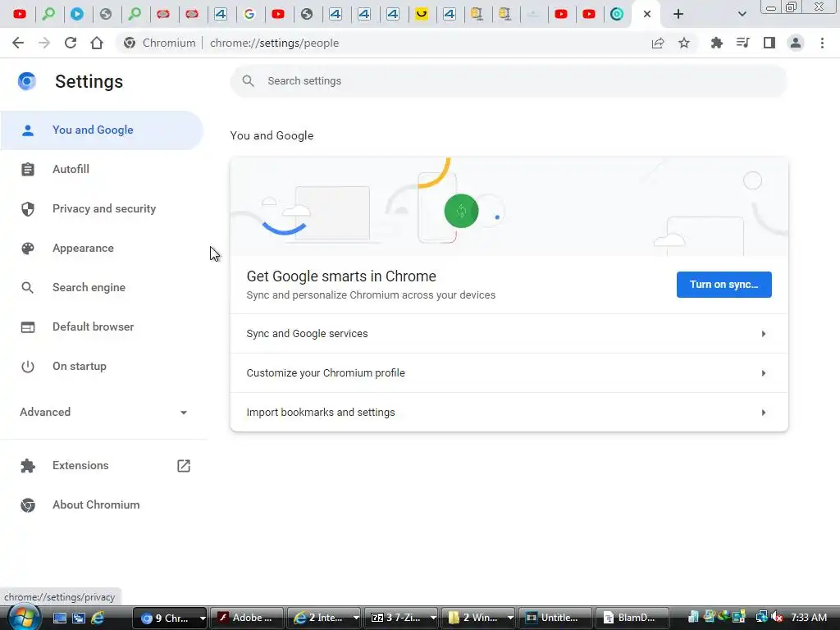Open the three-dot Chromium menu
The width and height of the screenshot is (840, 630).
pyautogui.click(x=822, y=43)
